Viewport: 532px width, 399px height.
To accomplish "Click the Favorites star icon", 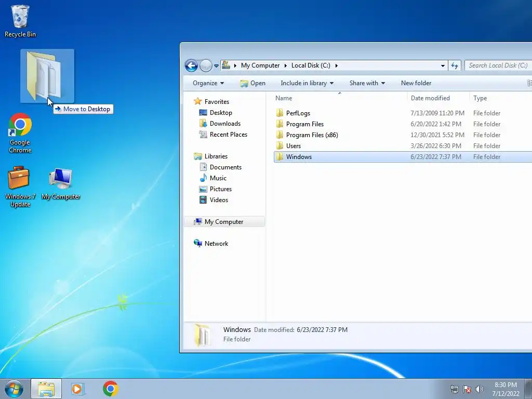I will [198, 101].
